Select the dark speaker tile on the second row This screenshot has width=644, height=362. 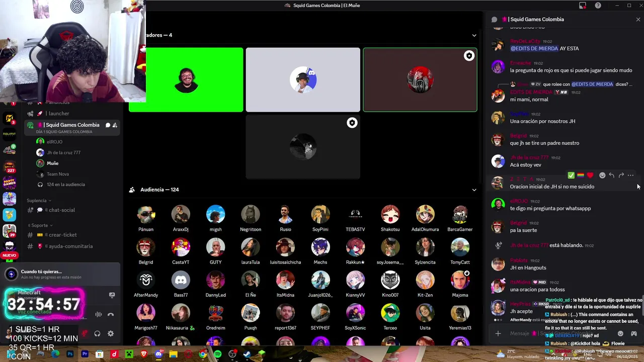click(303, 147)
